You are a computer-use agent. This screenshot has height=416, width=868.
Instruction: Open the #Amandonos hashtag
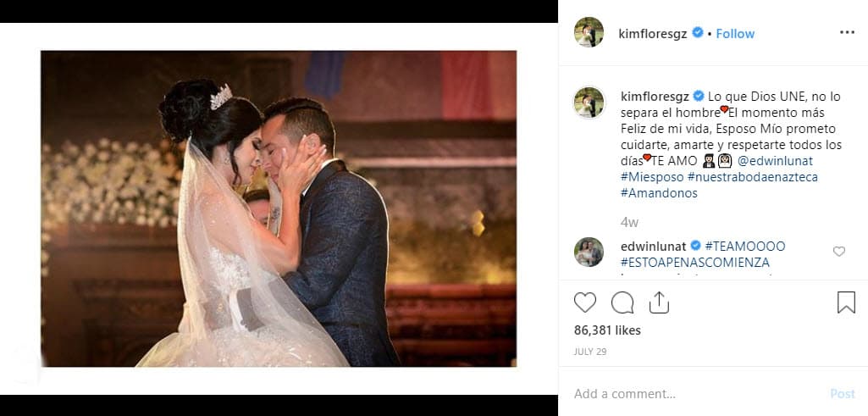point(659,193)
